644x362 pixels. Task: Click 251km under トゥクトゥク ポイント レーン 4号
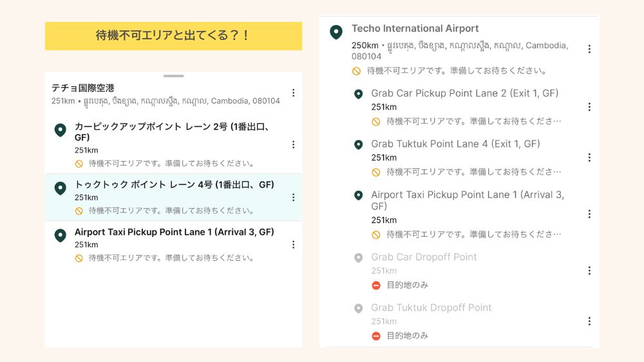(x=86, y=198)
